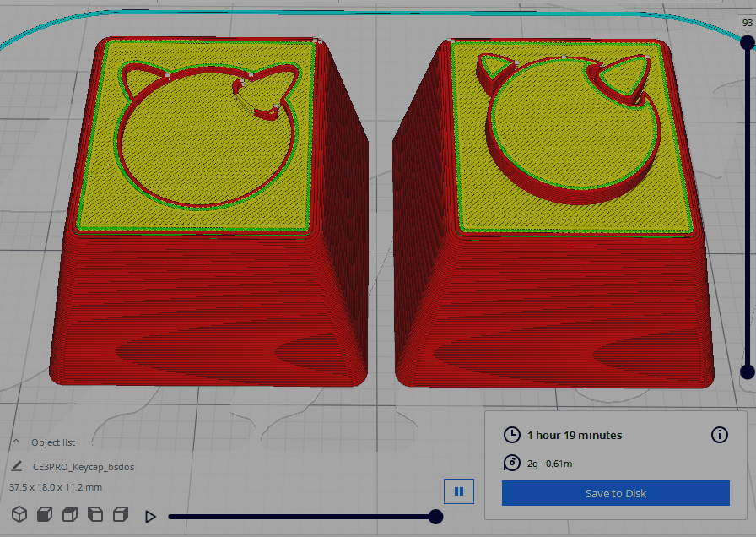Play the layer simulation
This screenshot has width=756, height=537.
[x=150, y=517]
